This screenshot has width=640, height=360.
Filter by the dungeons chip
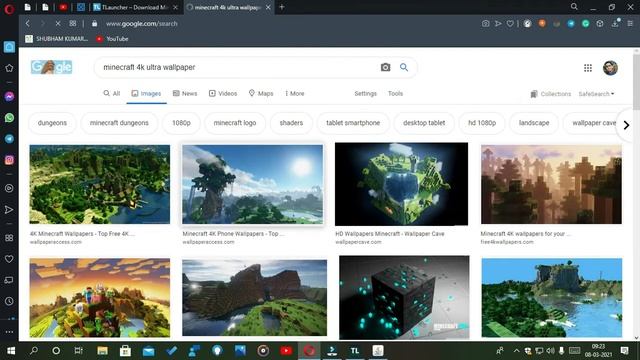(52, 123)
